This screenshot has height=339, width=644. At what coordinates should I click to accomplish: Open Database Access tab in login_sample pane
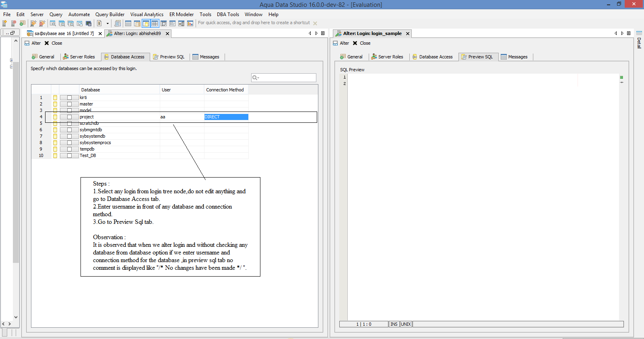click(433, 57)
